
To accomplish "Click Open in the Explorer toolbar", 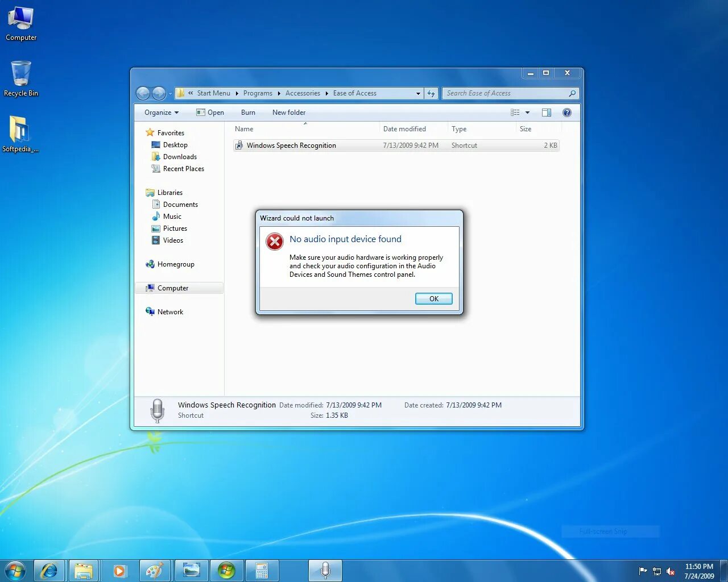I will click(210, 113).
